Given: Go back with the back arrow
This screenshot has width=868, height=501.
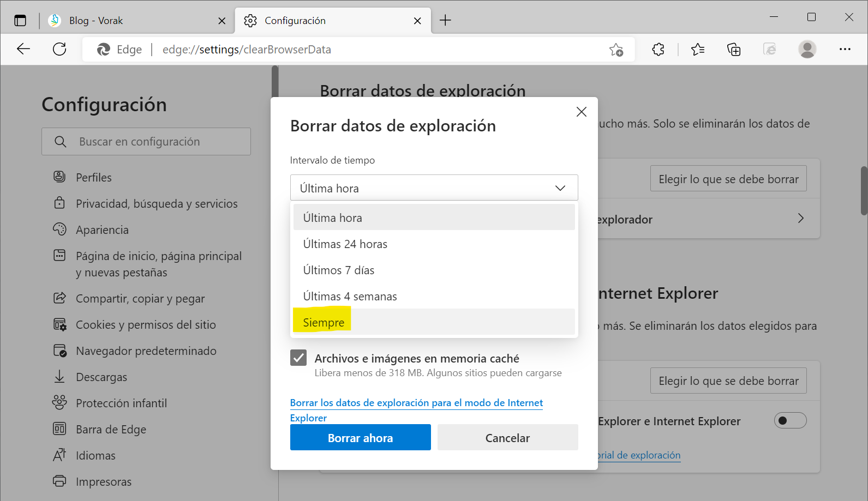Looking at the screenshot, I should (x=23, y=49).
